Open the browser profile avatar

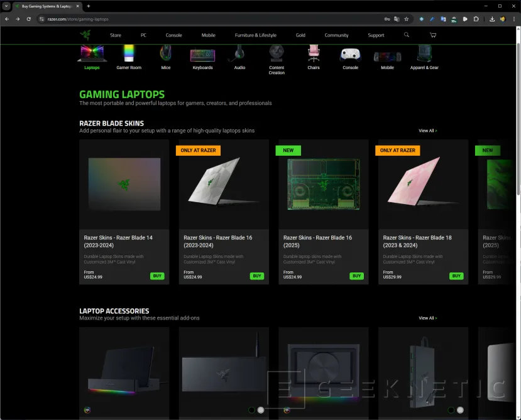[x=503, y=19]
